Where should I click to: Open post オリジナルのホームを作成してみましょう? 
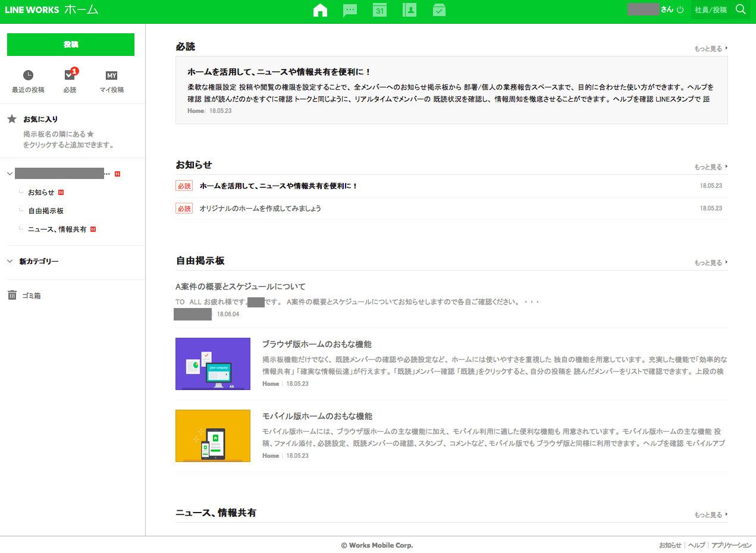(260, 209)
